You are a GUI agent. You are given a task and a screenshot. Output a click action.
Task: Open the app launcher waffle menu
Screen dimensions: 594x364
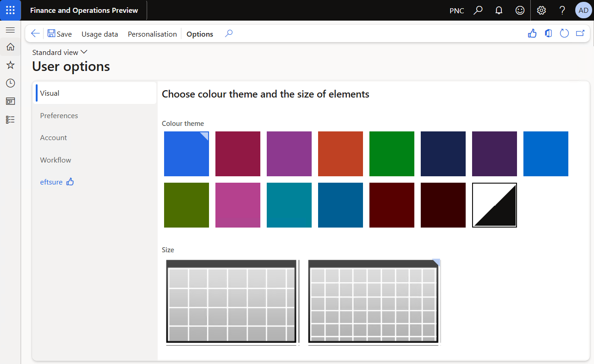10,10
